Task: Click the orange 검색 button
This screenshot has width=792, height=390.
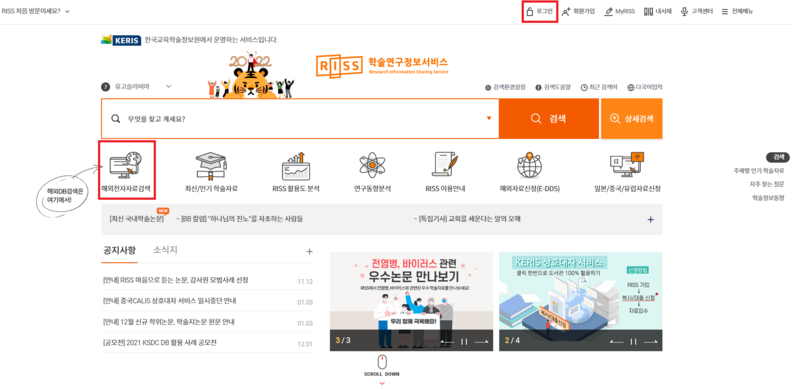Action: (x=549, y=119)
